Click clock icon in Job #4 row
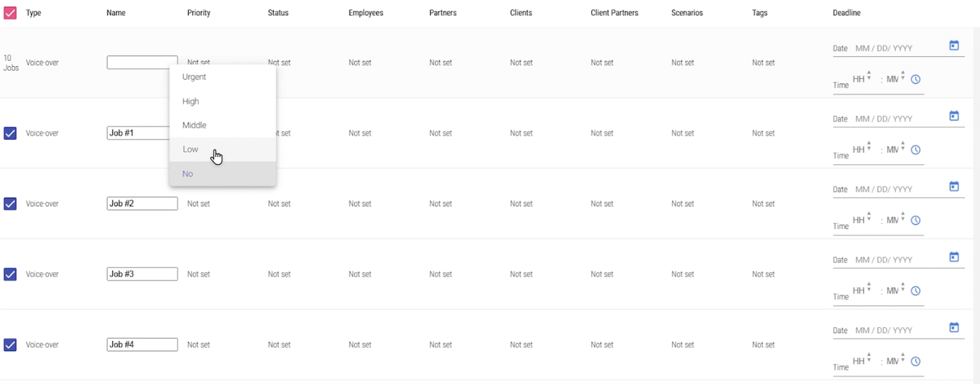The image size is (980, 384). [x=916, y=362]
